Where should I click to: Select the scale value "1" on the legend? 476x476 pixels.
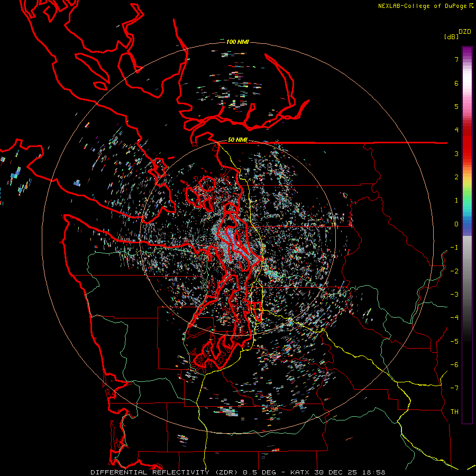pyautogui.click(x=456, y=200)
